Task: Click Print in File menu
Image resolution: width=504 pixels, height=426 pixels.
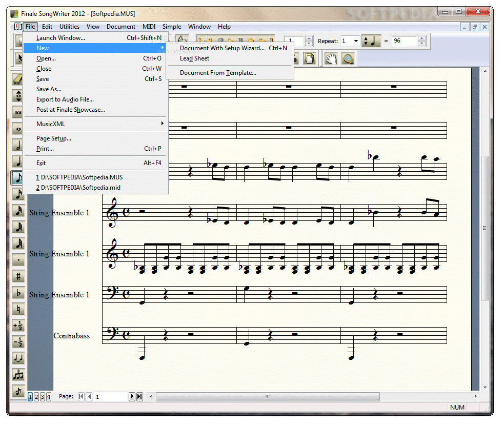Action: 95,149
